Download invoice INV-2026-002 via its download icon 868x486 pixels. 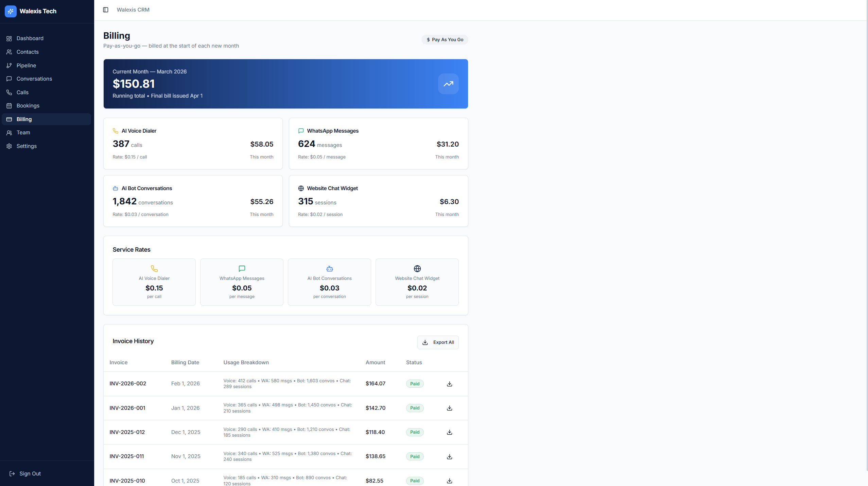point(449,384)
